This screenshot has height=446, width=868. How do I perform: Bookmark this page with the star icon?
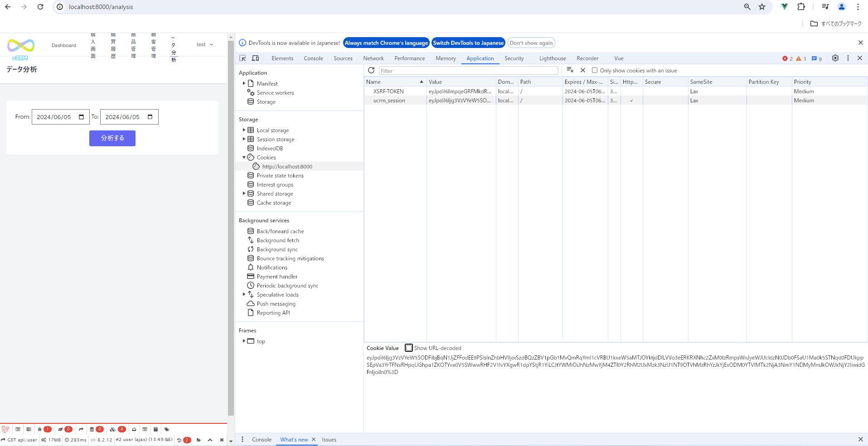[x=762, y=7]
